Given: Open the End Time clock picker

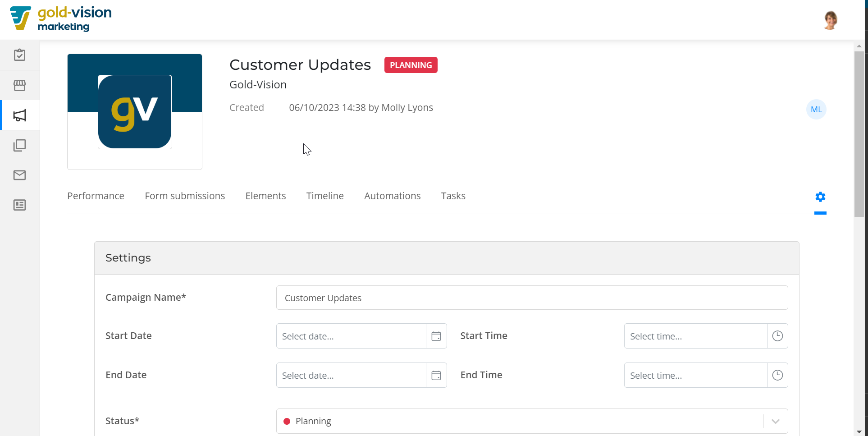Looking at the screenshot, I should click(777, 375).
